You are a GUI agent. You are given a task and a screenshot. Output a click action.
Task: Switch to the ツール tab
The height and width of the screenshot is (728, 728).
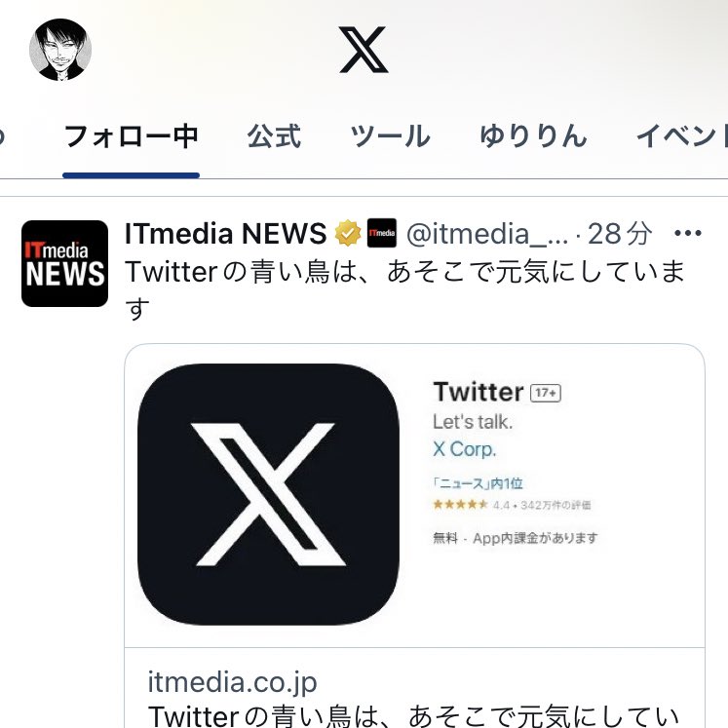(x=390, y=136)
